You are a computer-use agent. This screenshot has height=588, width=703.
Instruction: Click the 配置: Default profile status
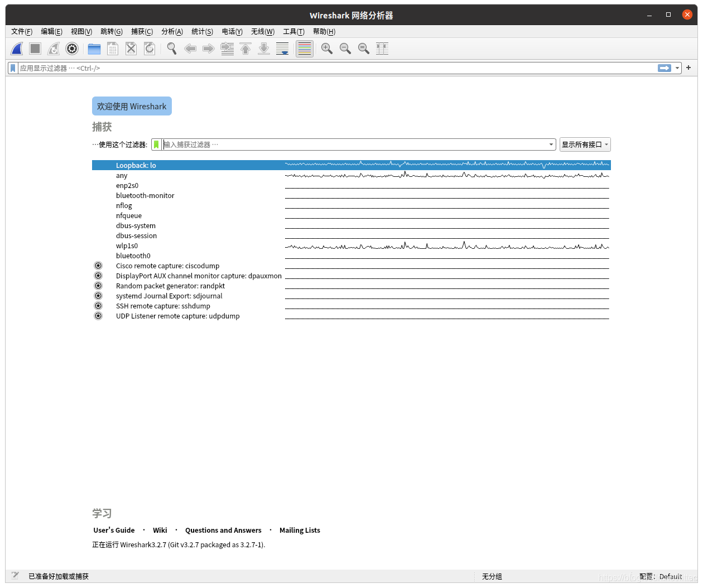tap(661, 576)
